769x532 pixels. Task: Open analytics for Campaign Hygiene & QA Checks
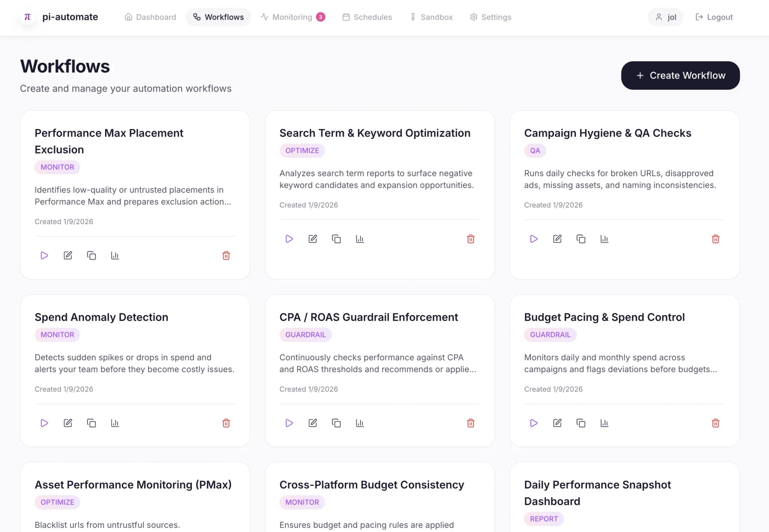(x=605, y=239)
